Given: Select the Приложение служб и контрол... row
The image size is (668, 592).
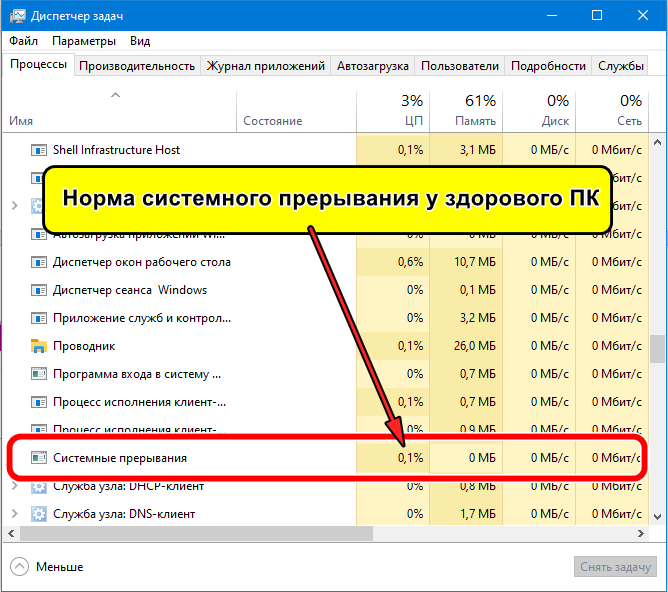Looking at the screenshot, I should 326,318.
